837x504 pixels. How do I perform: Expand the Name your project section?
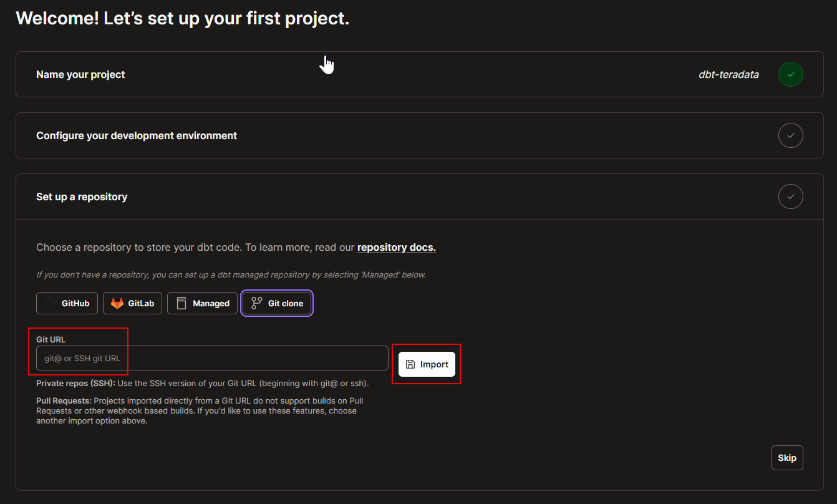tap(419, 74)
